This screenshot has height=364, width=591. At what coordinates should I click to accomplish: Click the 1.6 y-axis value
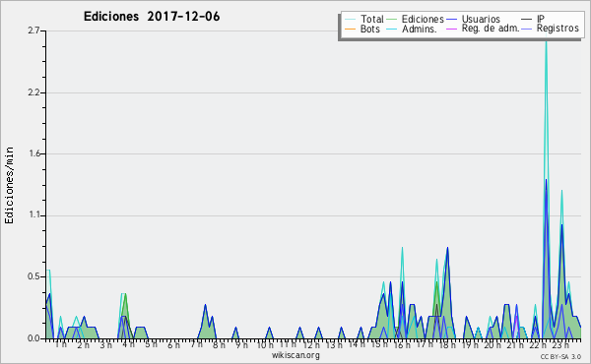click(33, 153)
